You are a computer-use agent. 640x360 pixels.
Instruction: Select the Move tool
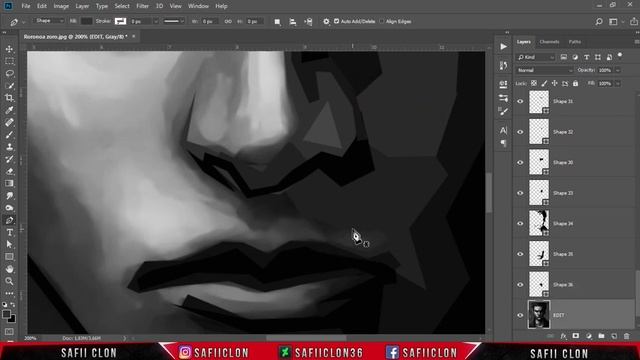[9, 49]
